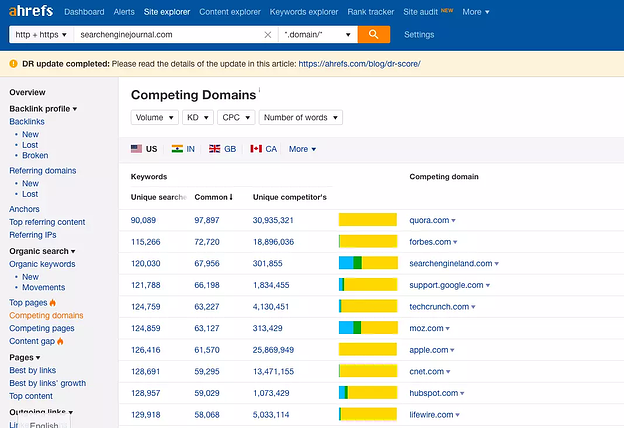Select the India flag country filter
The image size is (624, 428).
183,149
